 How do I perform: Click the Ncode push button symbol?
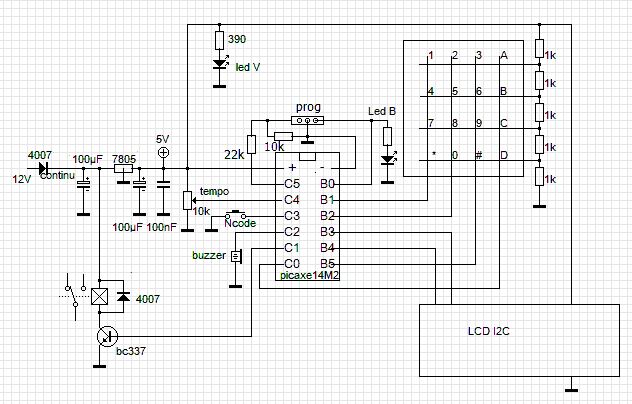[x=235, y=214]
